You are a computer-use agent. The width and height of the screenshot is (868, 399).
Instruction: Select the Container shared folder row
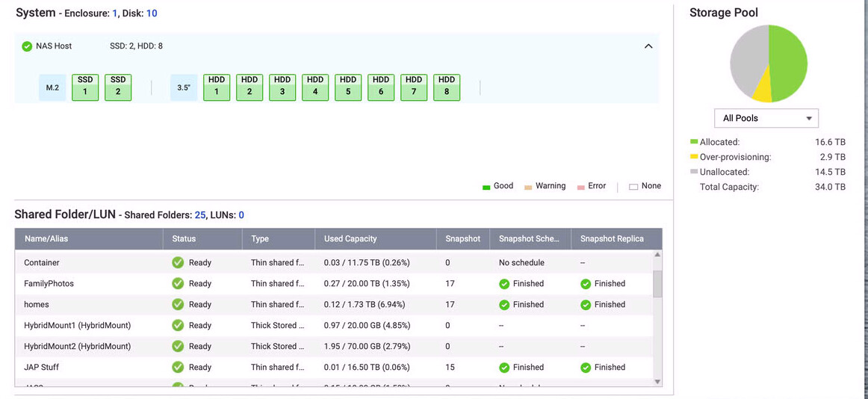[42, 263]
